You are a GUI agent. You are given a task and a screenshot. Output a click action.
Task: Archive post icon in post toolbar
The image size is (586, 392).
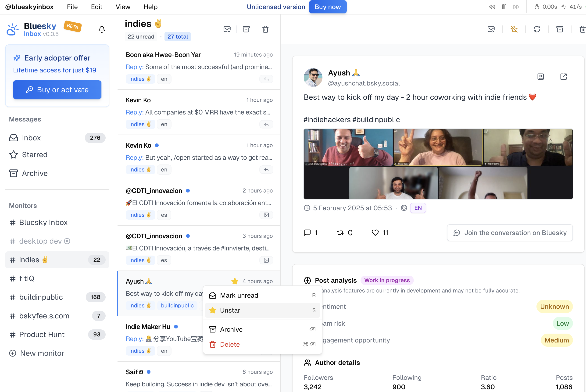(x=560, y=29)
